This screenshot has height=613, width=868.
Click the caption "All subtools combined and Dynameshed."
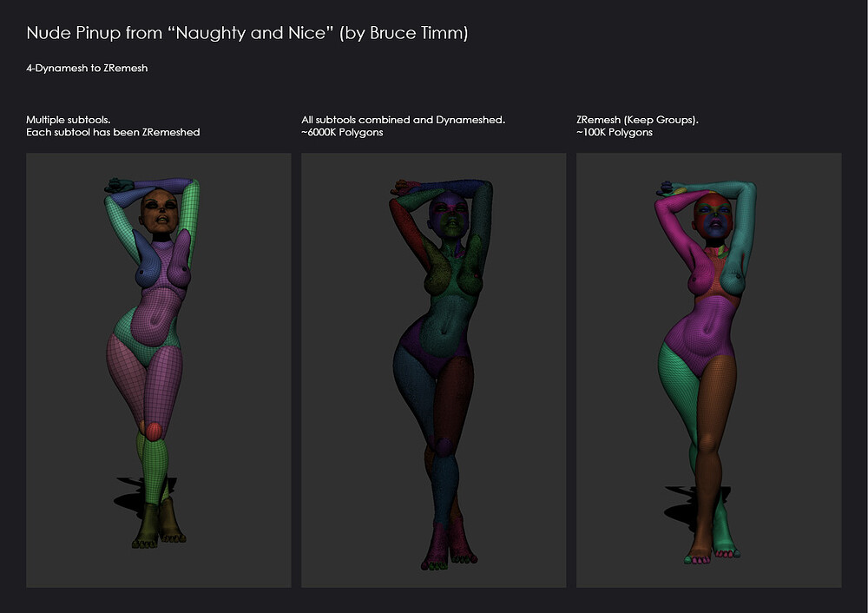(x=403, y=120)
